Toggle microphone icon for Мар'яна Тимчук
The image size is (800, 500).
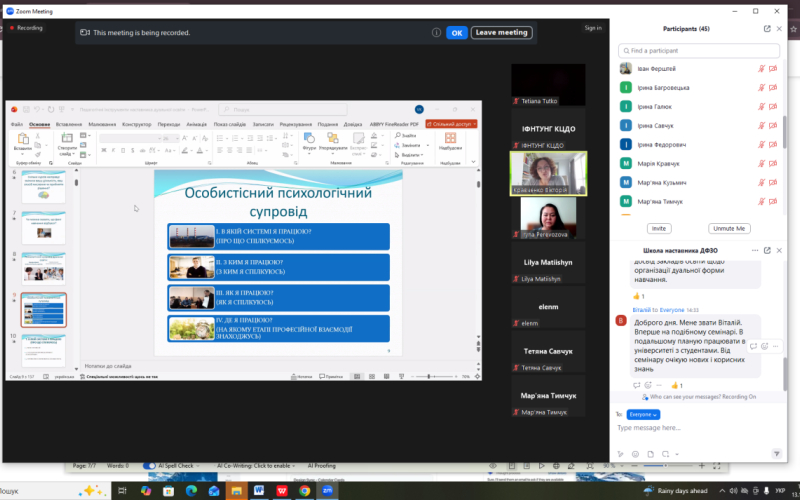[x=761, y=202]
